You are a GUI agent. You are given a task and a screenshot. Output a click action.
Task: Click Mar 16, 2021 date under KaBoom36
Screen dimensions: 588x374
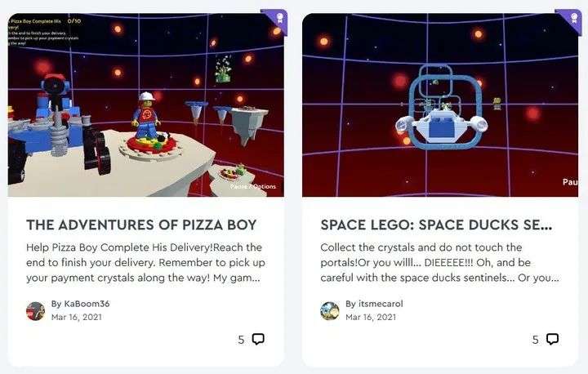click(x=77, y=317)
